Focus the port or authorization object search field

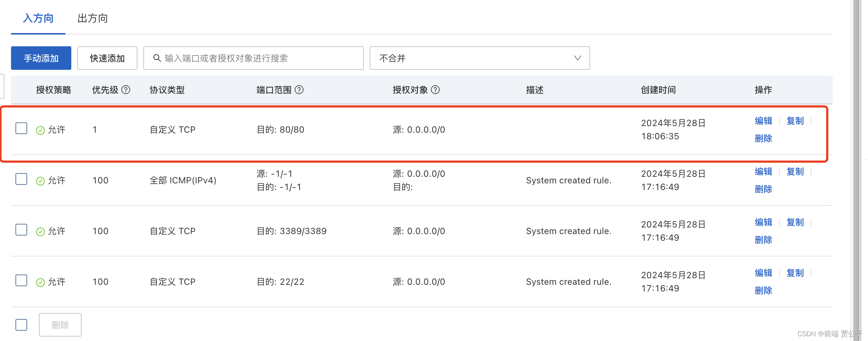coord(254,58)
